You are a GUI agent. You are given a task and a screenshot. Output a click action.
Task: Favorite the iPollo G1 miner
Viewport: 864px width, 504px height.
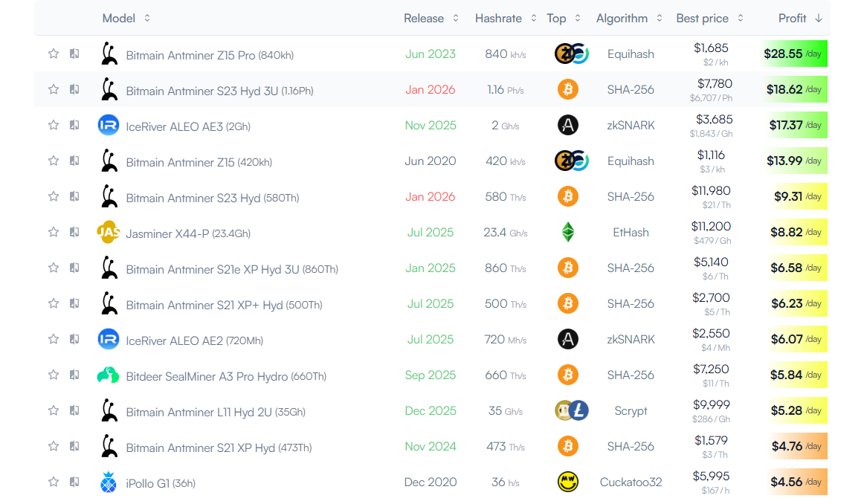54,482
